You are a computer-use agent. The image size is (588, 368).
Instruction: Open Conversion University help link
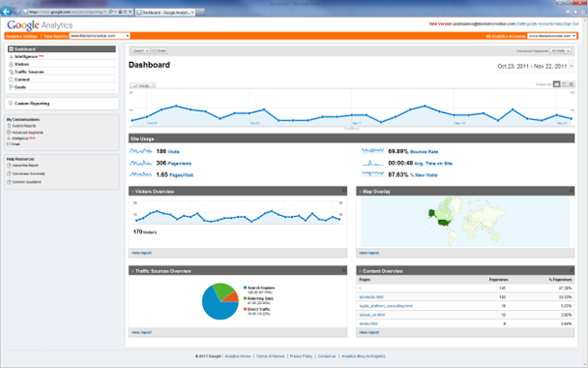click(28, 174)
